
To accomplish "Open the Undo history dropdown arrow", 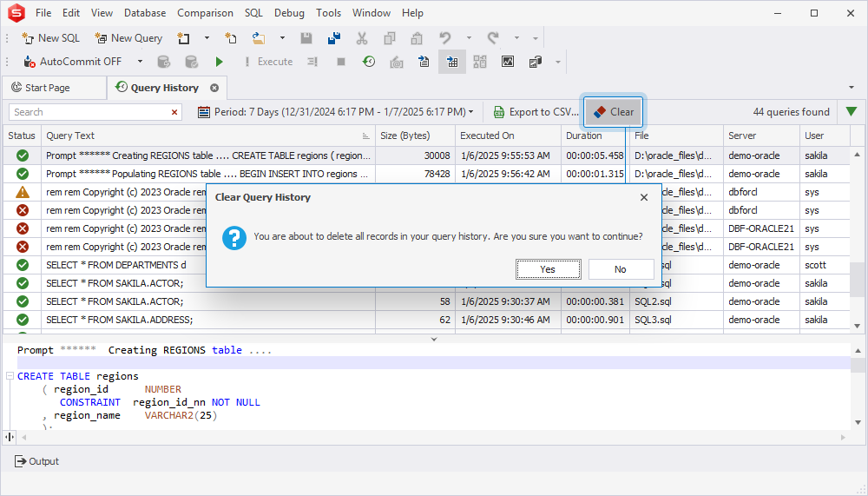I will point(469,38).
